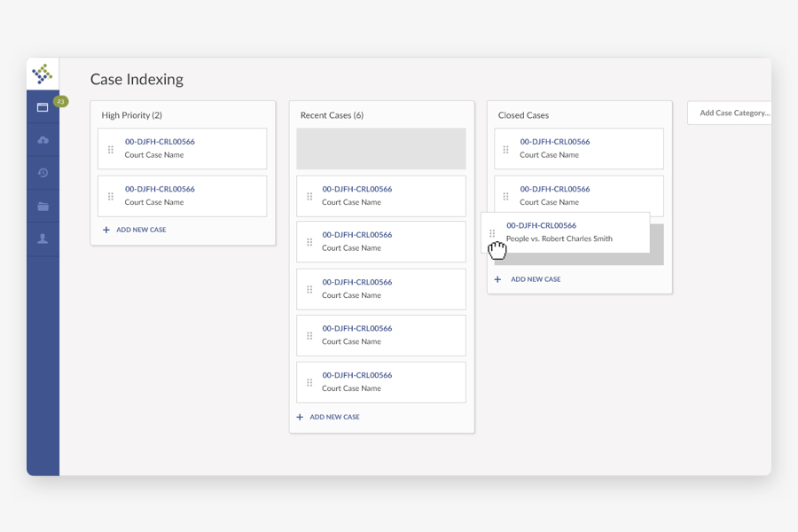Open contacts using the person sidebar icon
Viewport: 798px width, 532px height.
(43, 238)
